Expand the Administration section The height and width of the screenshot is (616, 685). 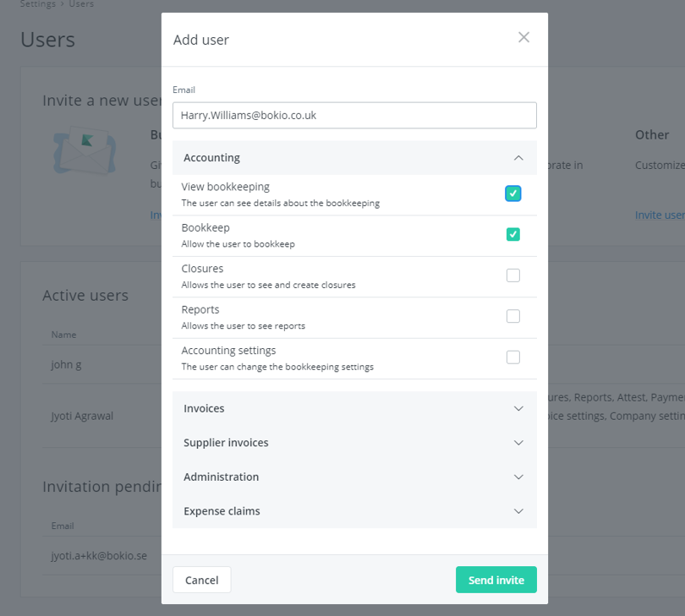[354, 477]
